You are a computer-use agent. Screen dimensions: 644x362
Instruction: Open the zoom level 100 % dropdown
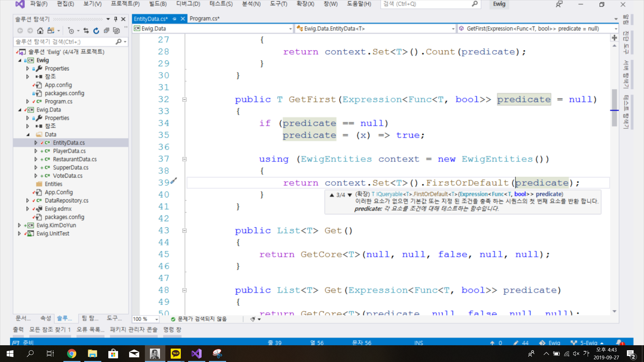(157, 319)
